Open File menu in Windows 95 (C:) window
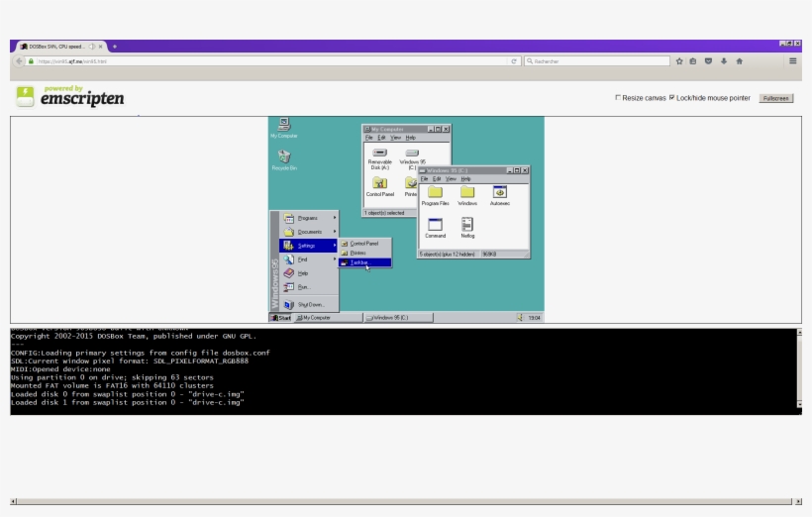This screenshot has width=812, height=517. [424, 178]
